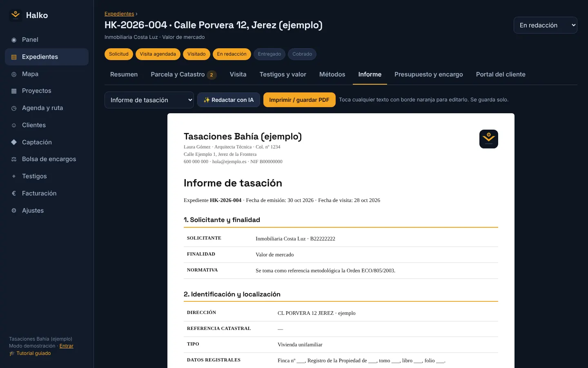Click the Expedientes list icon
The image size is (588, 368).
click(14, 57)
